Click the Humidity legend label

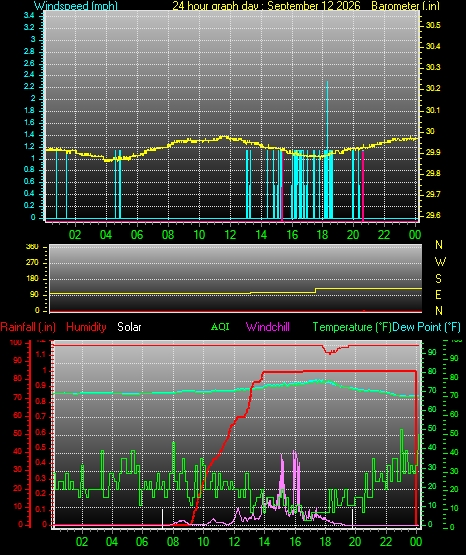[86, 327]
